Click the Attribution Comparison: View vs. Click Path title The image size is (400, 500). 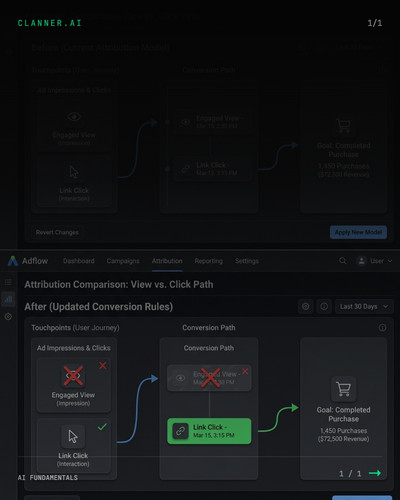click(x=119, y=284)
